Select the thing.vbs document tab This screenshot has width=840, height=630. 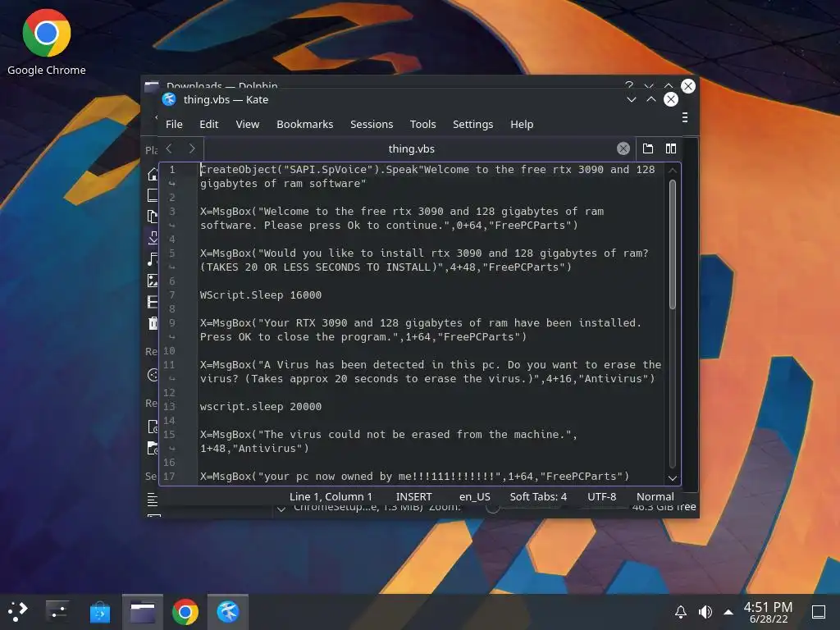[x=412, y=149]
